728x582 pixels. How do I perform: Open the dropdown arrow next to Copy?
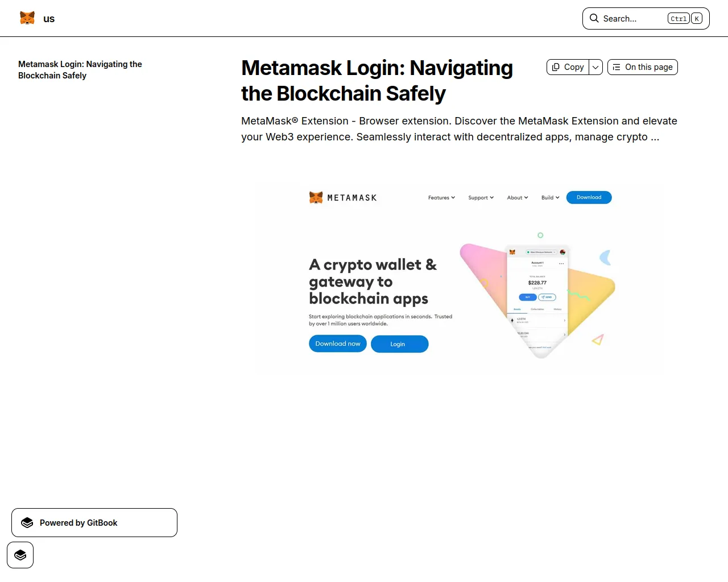pos(595,67)
